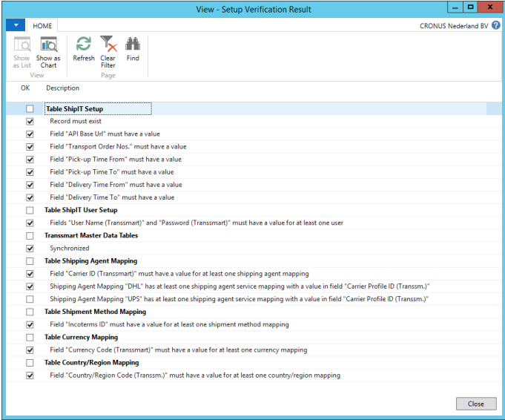Click the Description column header
The height and width of the screenshot is (420, 505).
62,88
